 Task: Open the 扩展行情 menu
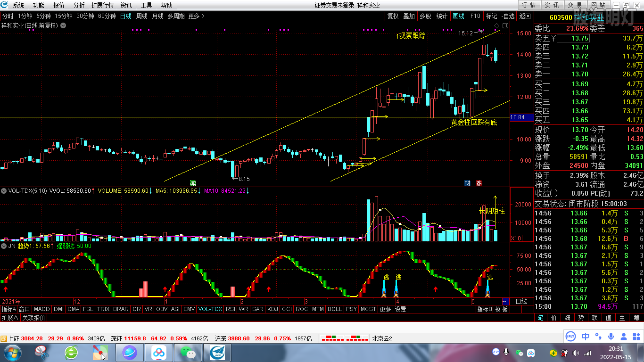pos(102,5)
